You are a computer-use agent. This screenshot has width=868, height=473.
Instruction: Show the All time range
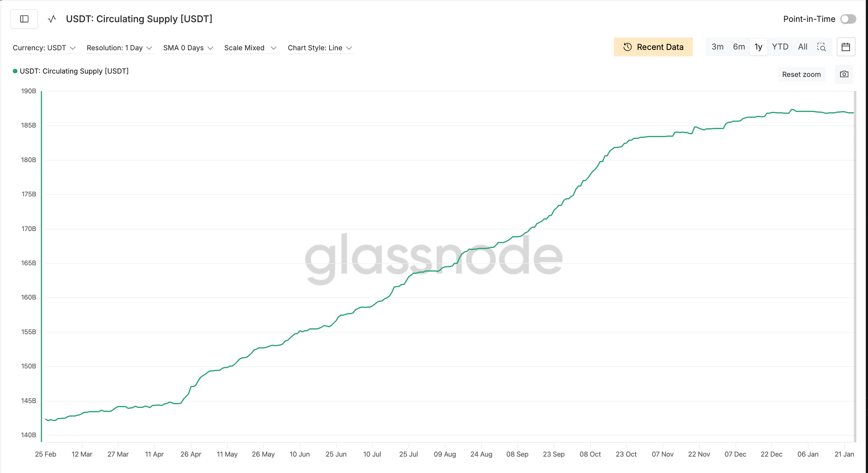802,47
